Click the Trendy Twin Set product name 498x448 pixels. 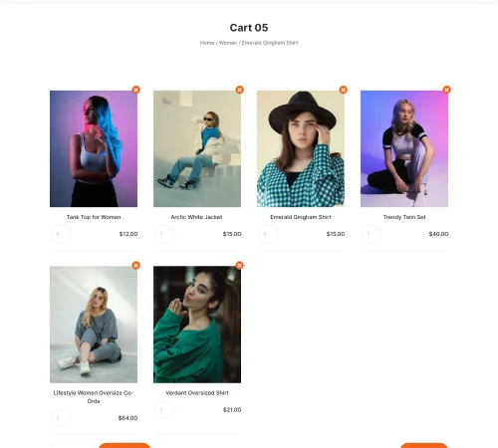tap(404, 217)
